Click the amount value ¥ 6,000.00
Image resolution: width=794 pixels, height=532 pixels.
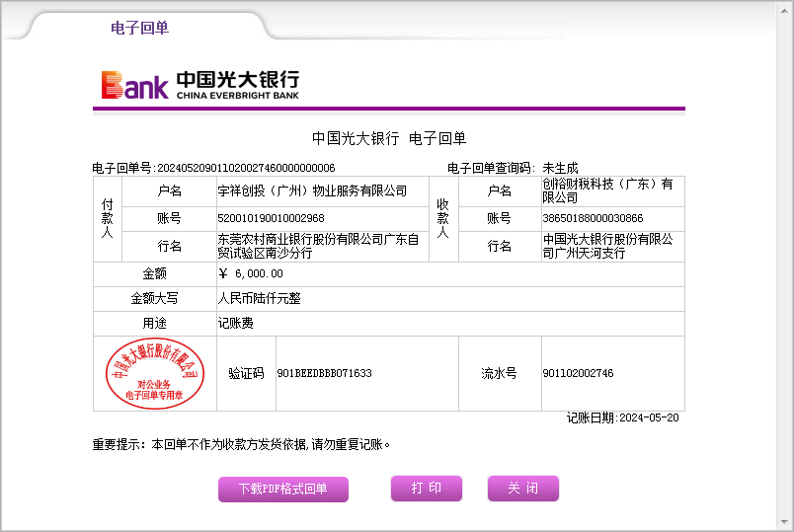tap(251, 273)
